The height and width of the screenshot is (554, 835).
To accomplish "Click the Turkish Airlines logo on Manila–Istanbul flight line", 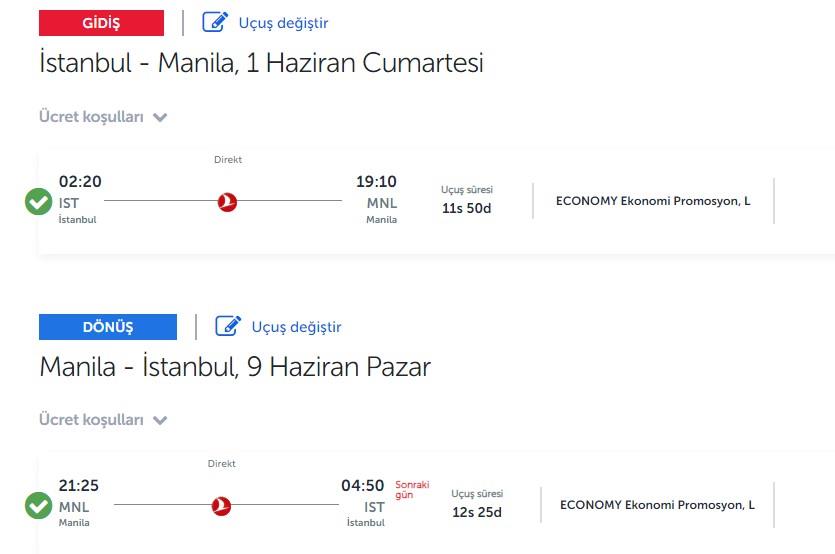I will point(221,506).
